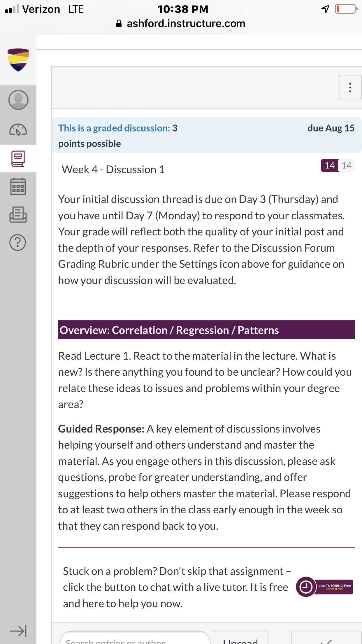Go to the Dashboard speedometer icon
The image size is (362, 644).
click(x=18, y=129)
